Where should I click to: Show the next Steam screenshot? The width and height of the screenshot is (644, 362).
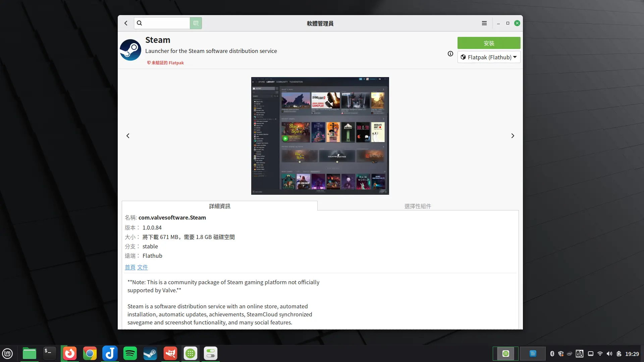[513, 136]
